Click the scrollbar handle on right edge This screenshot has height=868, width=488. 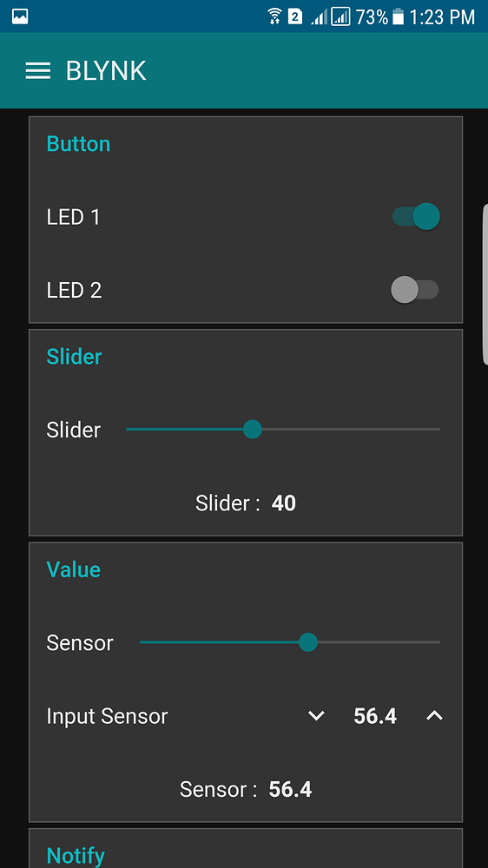pos(485,285)
